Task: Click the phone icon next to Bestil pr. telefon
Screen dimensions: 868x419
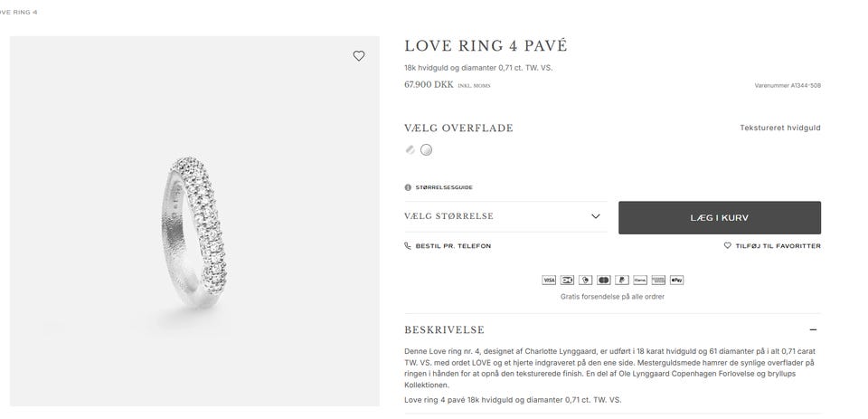Action: pyautogui.click(x=408, y=246)
